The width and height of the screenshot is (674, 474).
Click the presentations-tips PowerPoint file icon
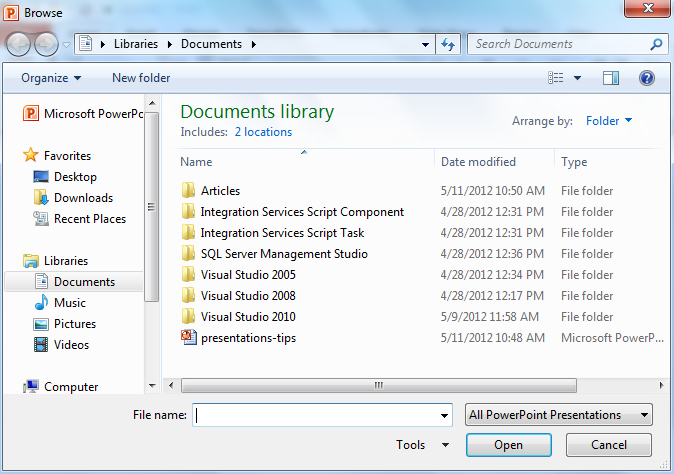(189, 337)
